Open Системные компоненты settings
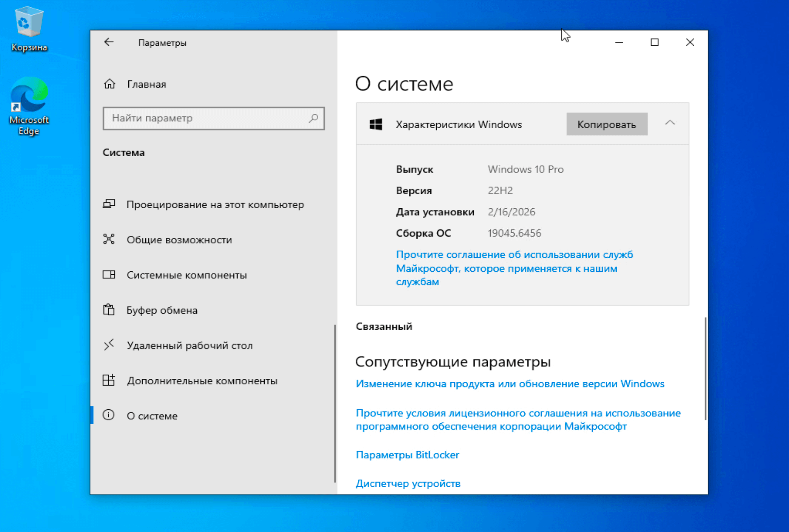Screen dimensions: 789x532 pyautogui.click(x=186, y=275)
